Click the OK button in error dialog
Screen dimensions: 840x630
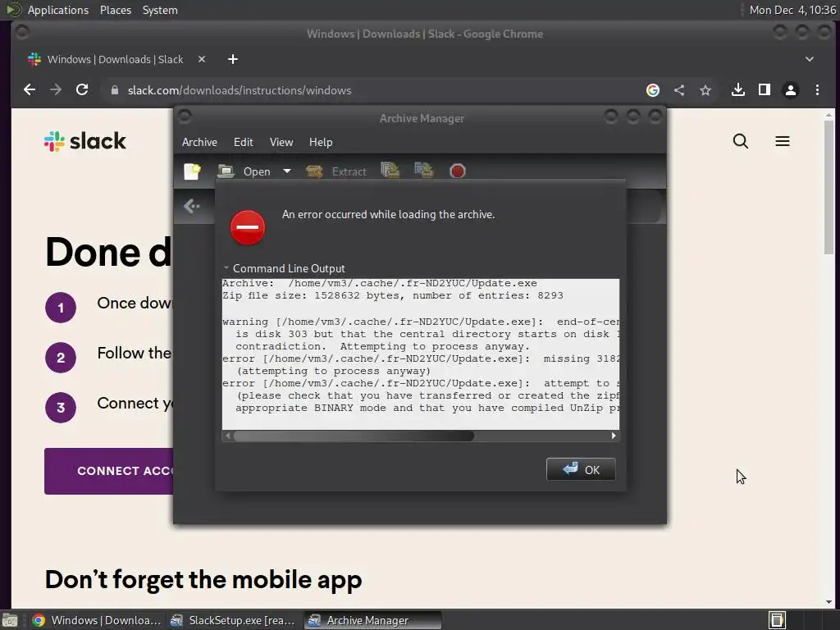(581, 469)
